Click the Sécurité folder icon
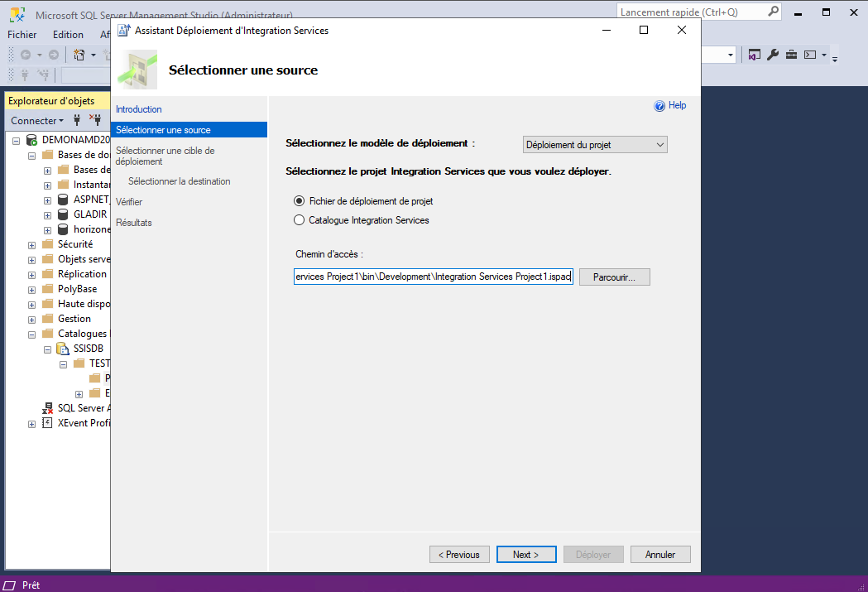This screenshot has width=868, height=592. [x=48, y=244]
